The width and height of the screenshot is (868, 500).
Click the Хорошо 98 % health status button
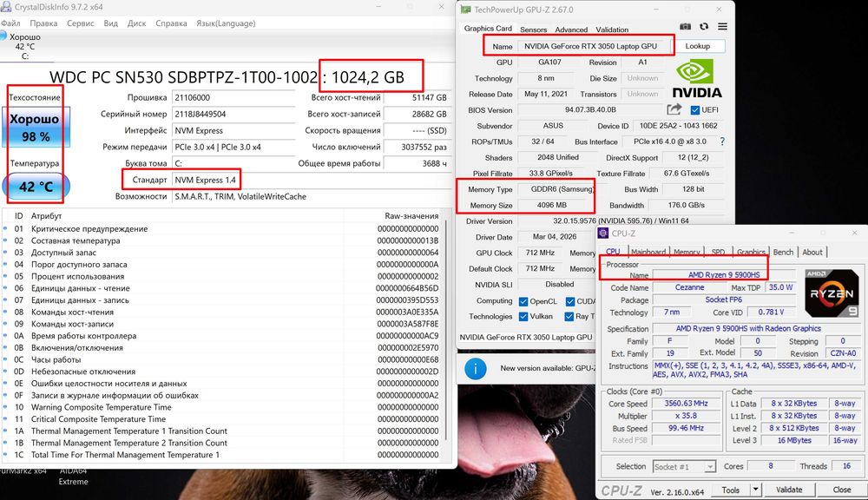36,128
